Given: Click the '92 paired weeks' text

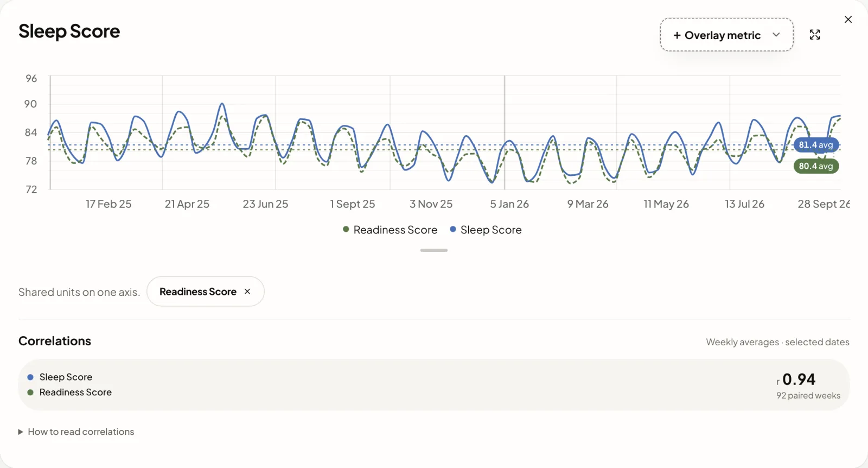Looking at the screenshot, I should 808,396.
